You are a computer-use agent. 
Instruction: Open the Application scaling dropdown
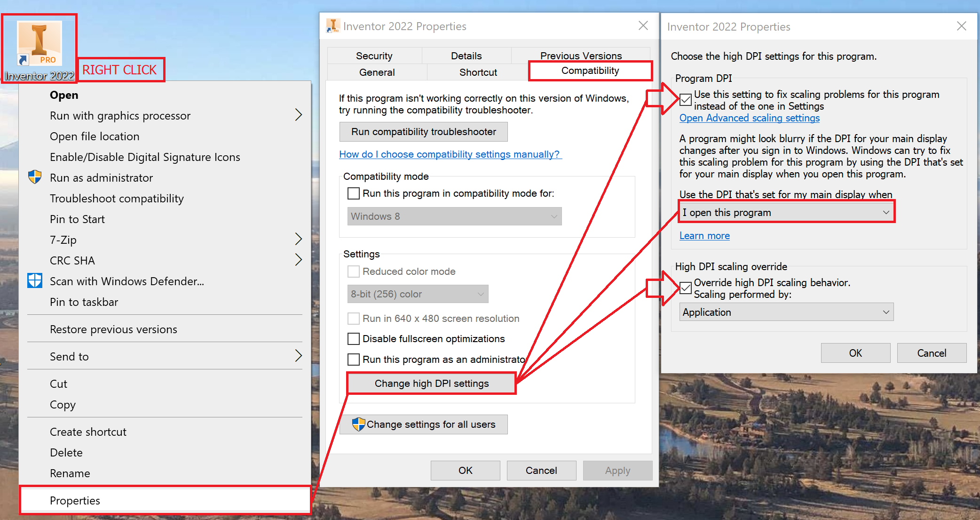tap(786, 312)
